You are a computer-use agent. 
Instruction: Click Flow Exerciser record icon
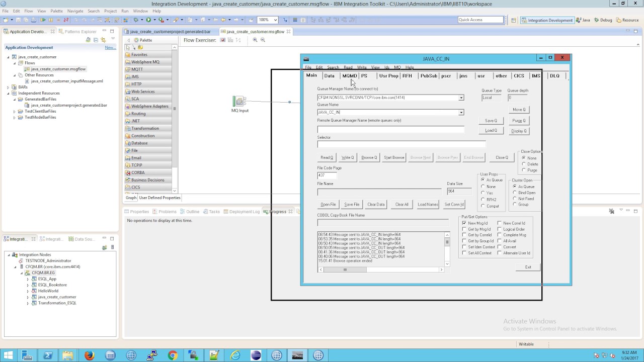click(x=223, y=40)
